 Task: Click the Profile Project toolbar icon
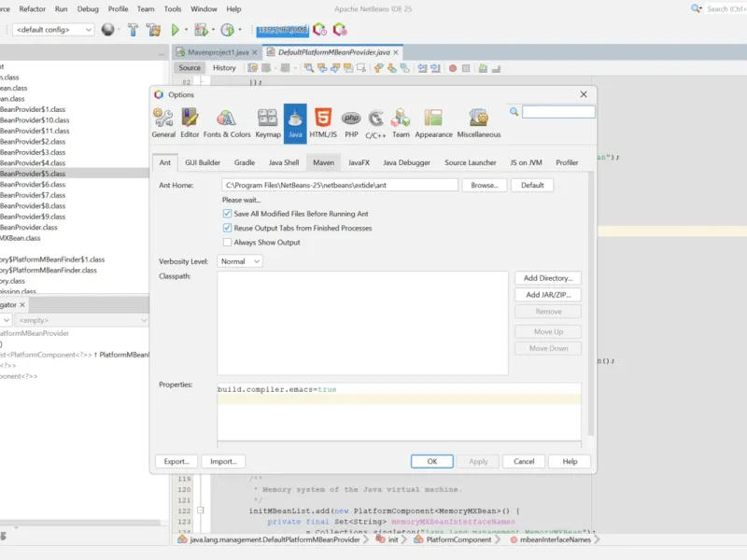coord(228,30)
